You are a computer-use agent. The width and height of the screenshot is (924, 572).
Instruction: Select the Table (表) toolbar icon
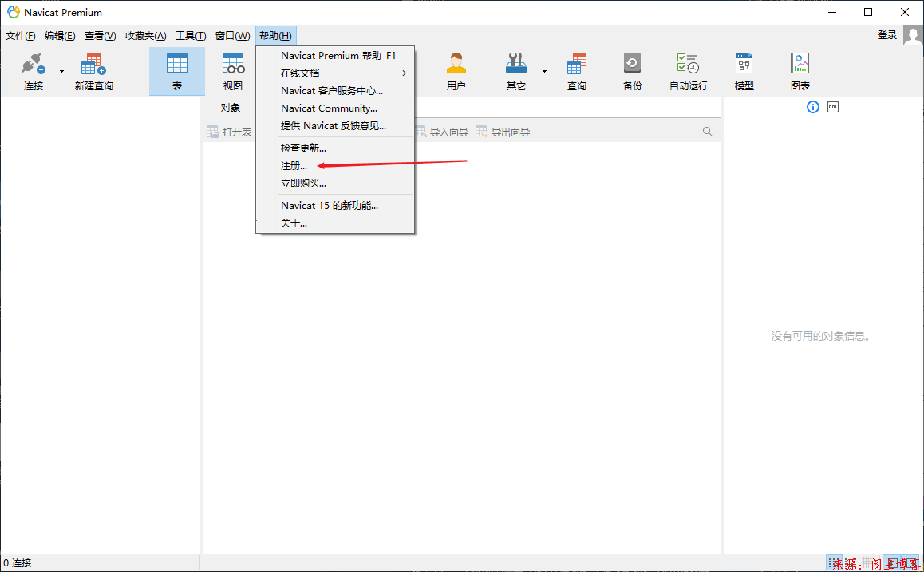click(177, 64)
